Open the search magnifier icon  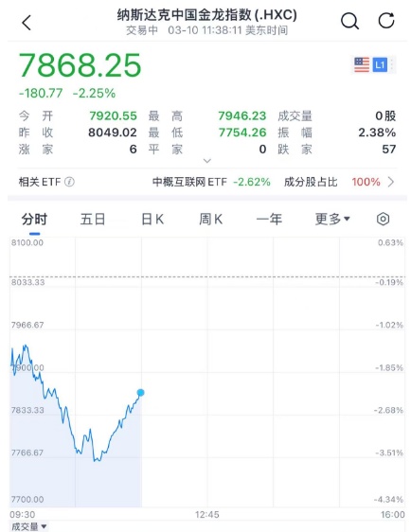[x=349, y=22]
